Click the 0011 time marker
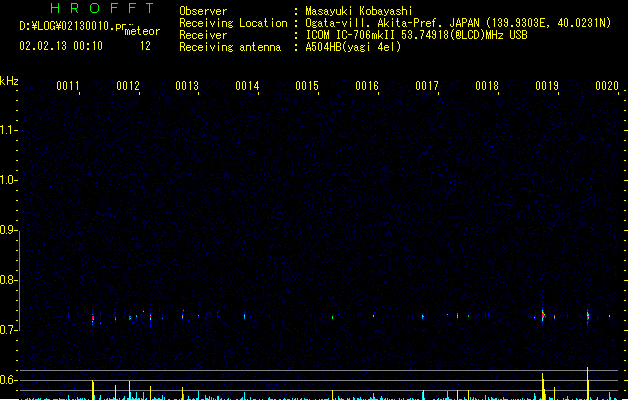This screenshot has height=400, width=629. 68,86
